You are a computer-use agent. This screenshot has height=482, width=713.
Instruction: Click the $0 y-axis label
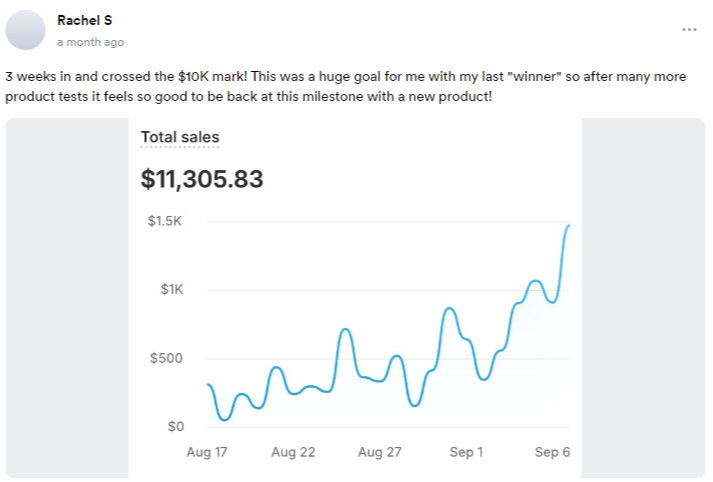tap(176, 427)
